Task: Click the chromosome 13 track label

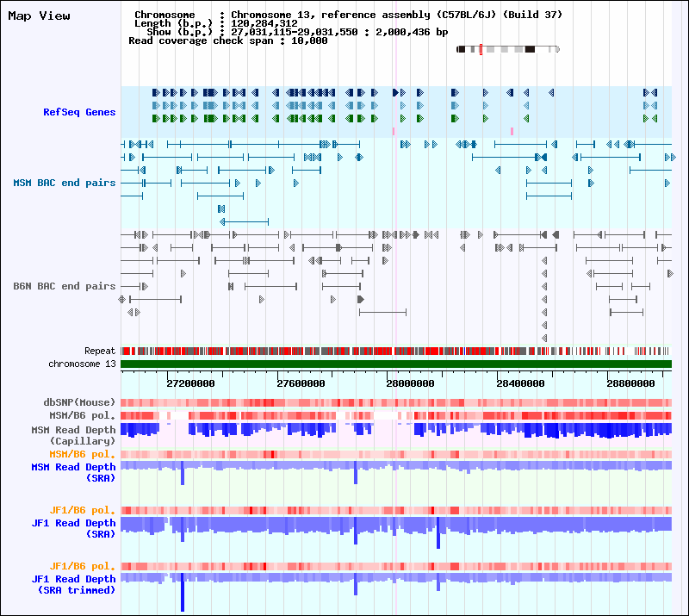Action: (82, 364)
